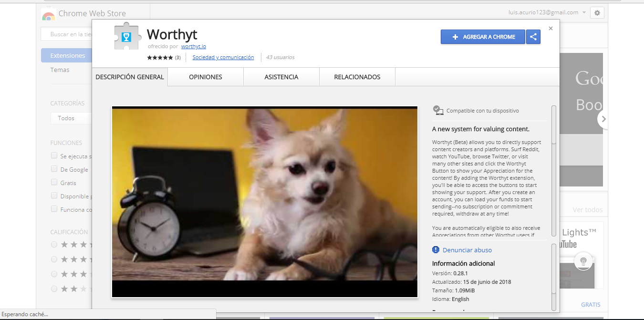
Task: Click the Chrome Web Store rainbow logo
Action: point(48,14)
